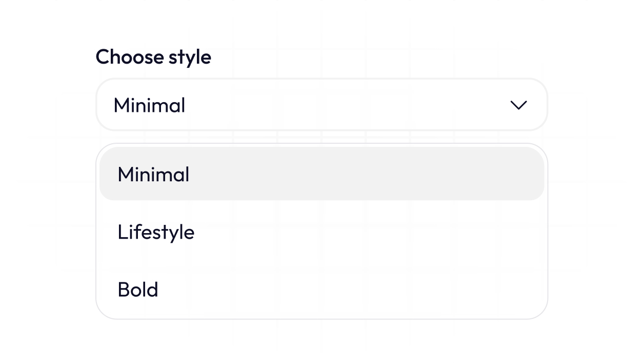Select the first option in the style list

[321, 174]
